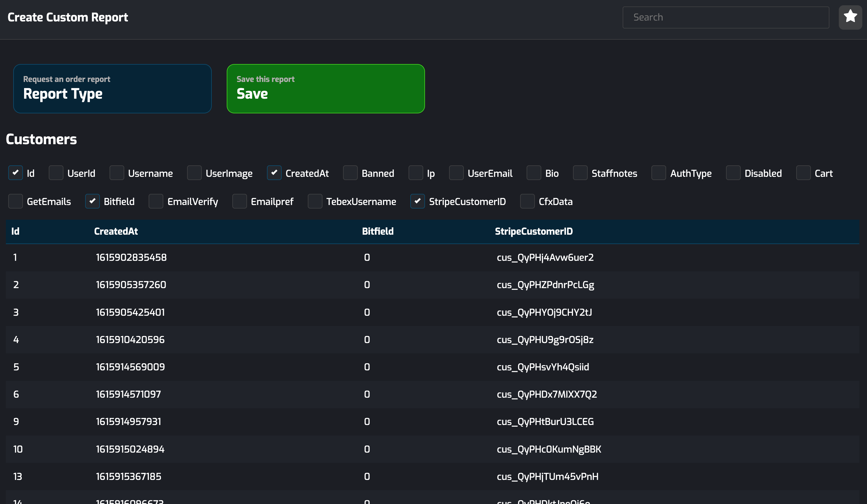867x504 pixels.
Task: Select row with cus_QyPHj4Avw6uer2
Action: click(545, 257)
